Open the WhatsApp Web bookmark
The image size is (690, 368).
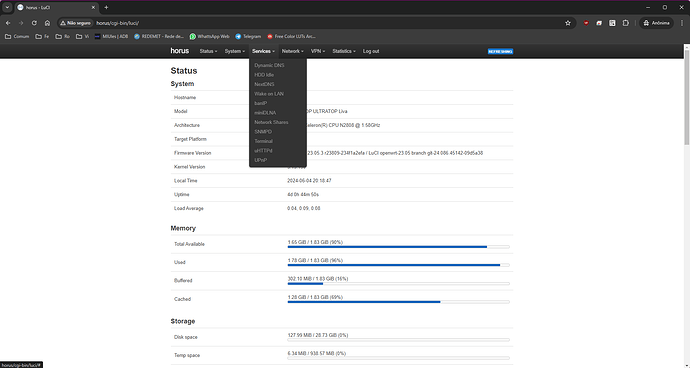click(x=209, y=37)
